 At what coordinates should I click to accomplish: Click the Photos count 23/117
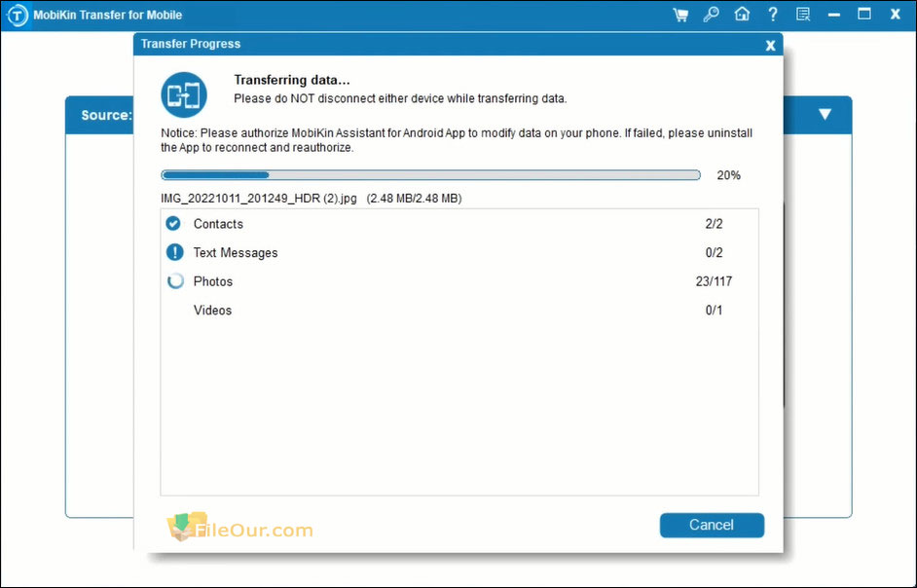tap(715, 281)
